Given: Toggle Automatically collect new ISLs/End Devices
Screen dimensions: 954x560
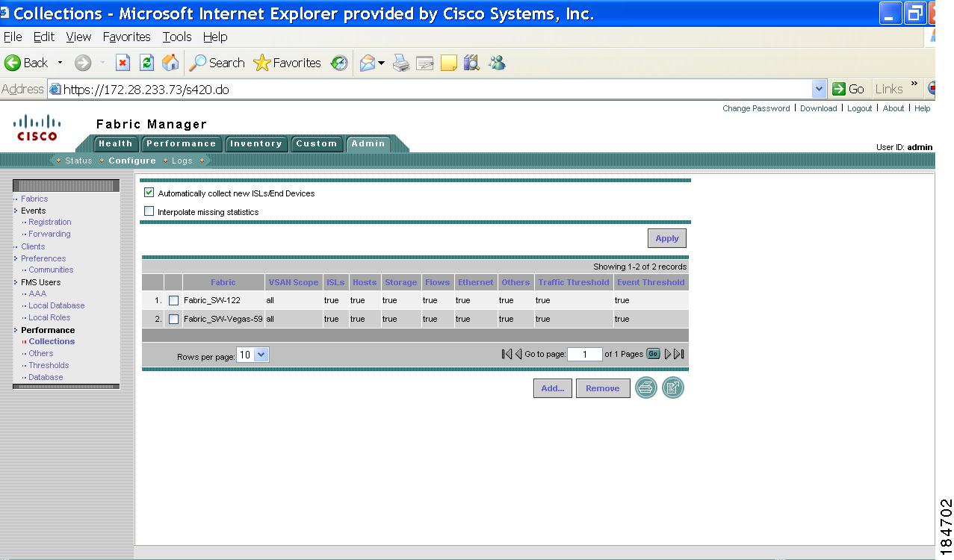Looking at the screenshot, I should (149, 193).
